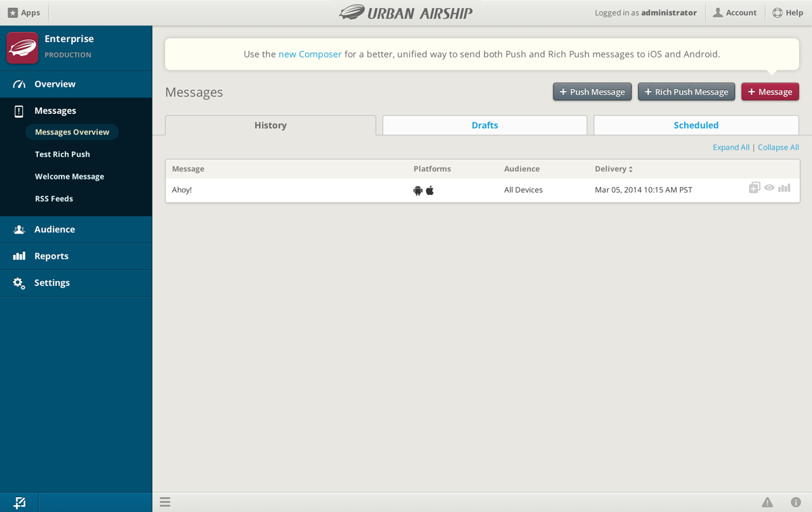Viewport: 812px width, 512px height.
Task: Click the Settings gears icon
Action: 19,283
